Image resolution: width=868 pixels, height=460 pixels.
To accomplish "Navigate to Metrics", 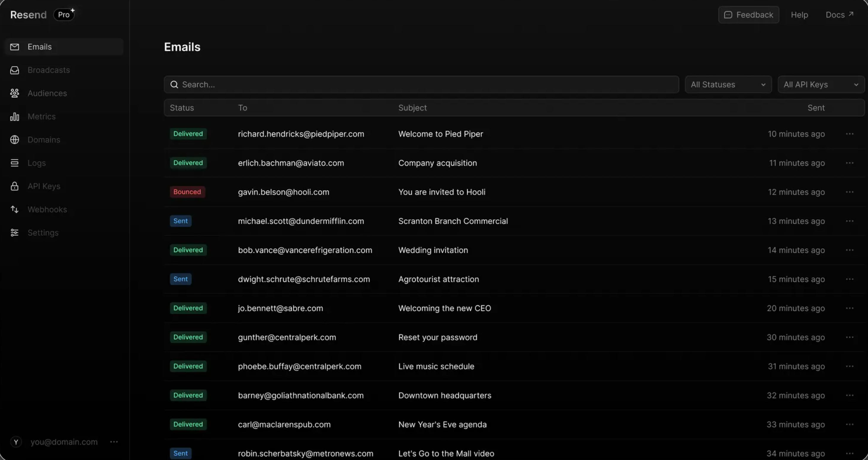I will (x=41, y=117).
